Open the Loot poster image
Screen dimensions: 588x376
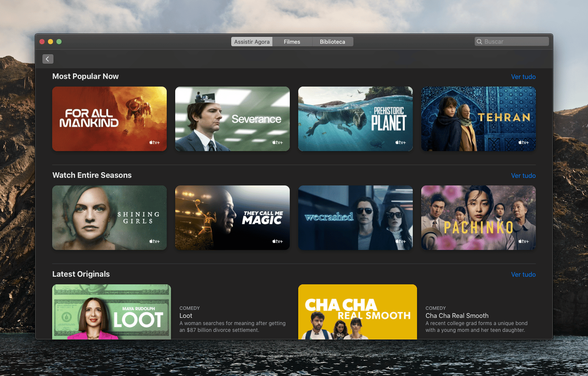pyautogui.click(x=112, y=312)
